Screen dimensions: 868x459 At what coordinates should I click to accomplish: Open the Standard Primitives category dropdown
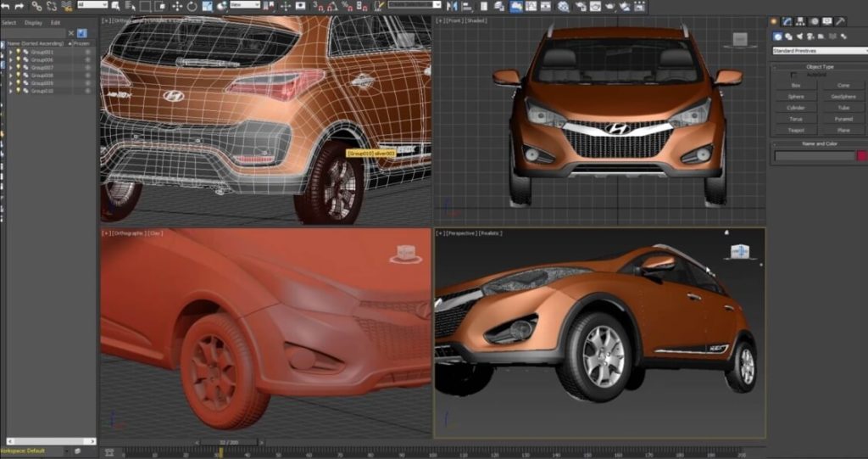click(820, 50)
